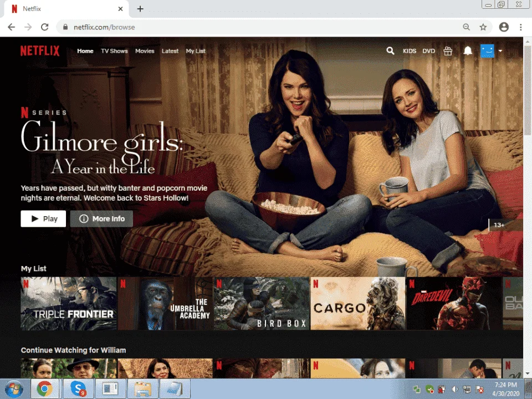The height and width of the screenshot is (399, 532).
Task: Open the taskbar icon right of Skype
Action: (x=110, y=389)
